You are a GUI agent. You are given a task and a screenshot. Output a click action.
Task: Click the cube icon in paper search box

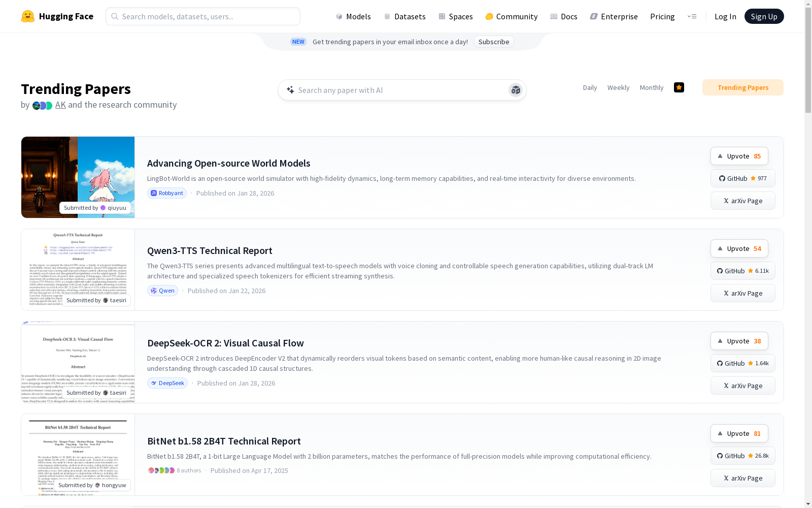[x=516, y=90]
